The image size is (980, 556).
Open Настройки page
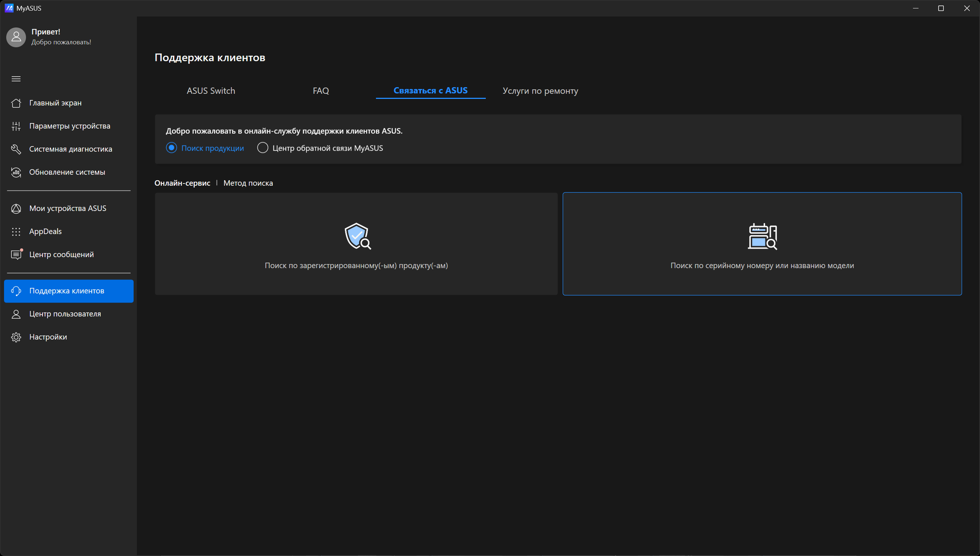(69, 337)
